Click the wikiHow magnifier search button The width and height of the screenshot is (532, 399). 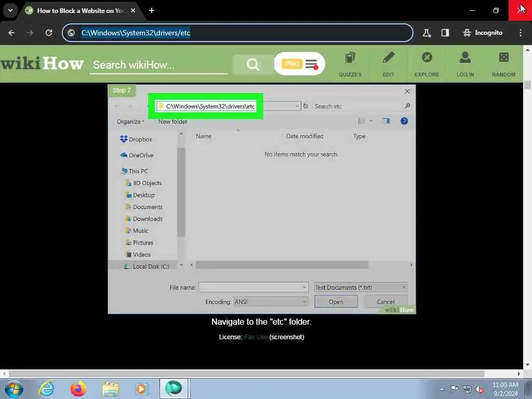253,64
